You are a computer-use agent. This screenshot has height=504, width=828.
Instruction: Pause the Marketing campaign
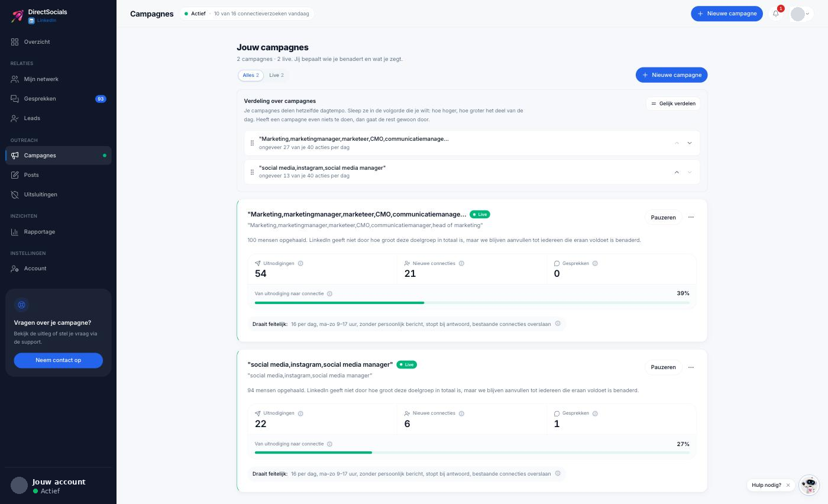click(663, 218)
